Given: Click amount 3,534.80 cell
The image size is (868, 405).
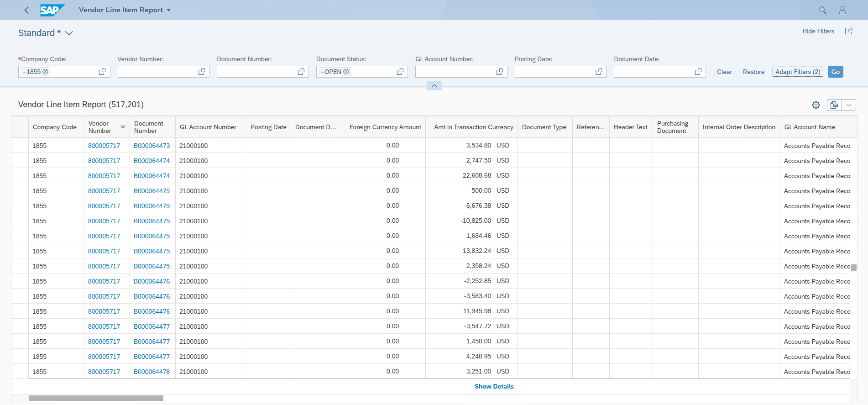Looking at the screenshot, I should 471,146.
